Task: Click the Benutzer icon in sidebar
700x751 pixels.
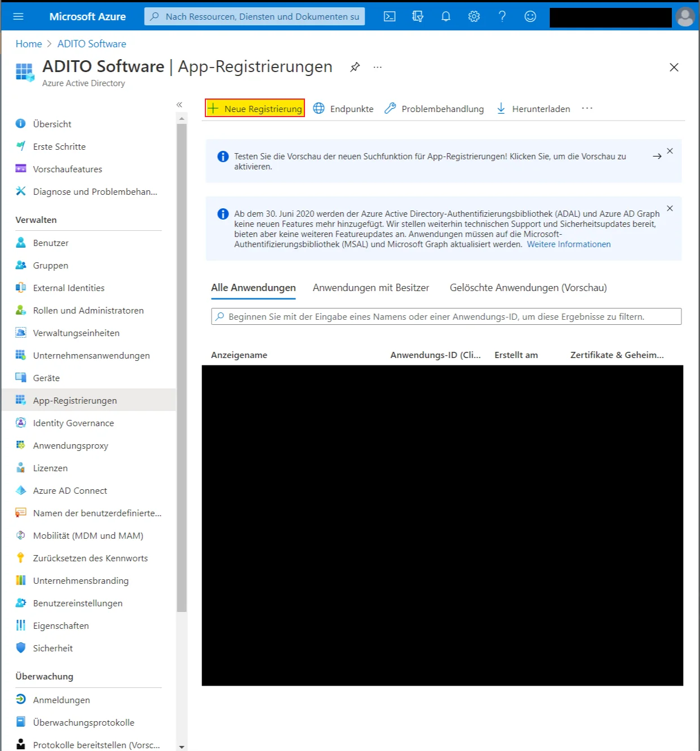Action: tap(21, 243)
